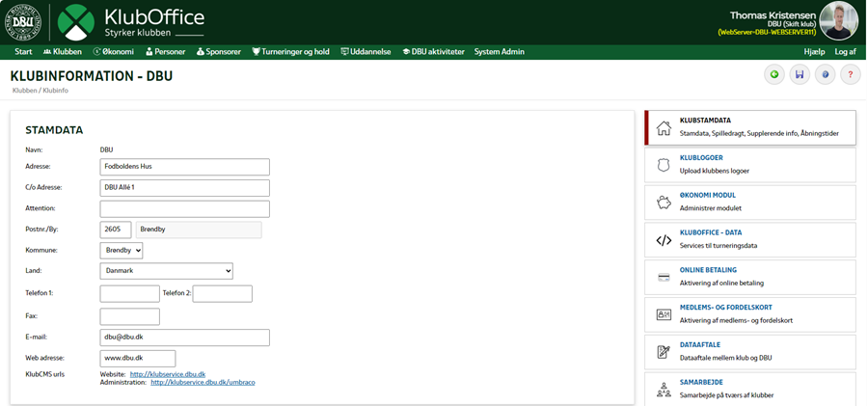The image size is (868, 406).
Task: Click Hjælp in the top bar
Action: pyautogui.click(x=814, y=51)
